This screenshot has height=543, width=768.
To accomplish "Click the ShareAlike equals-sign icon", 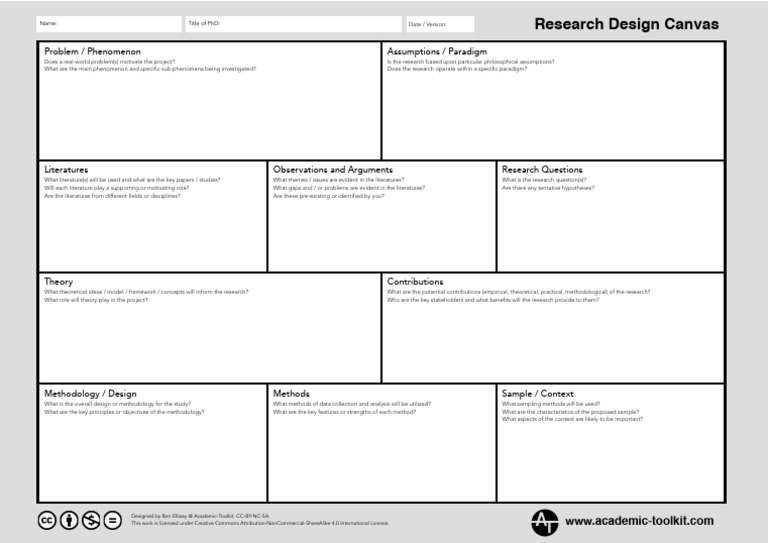I will pyautogui.click(x=113, y=520).
